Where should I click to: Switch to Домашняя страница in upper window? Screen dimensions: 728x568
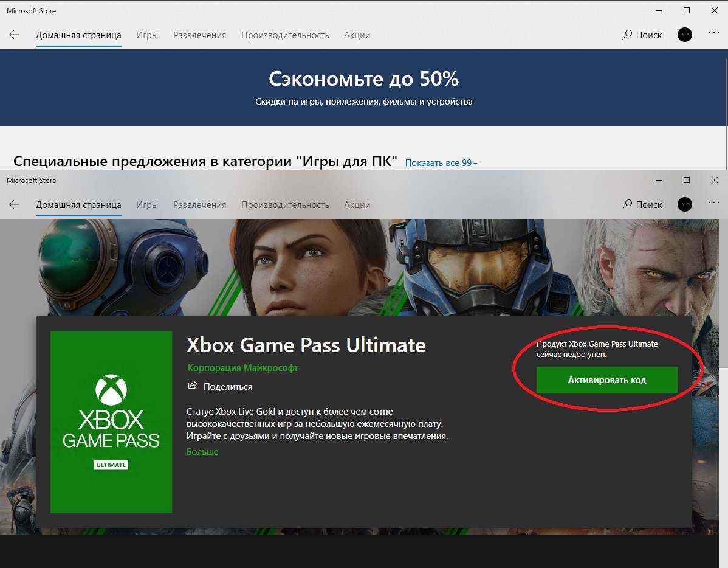click(x=78, y=35)
